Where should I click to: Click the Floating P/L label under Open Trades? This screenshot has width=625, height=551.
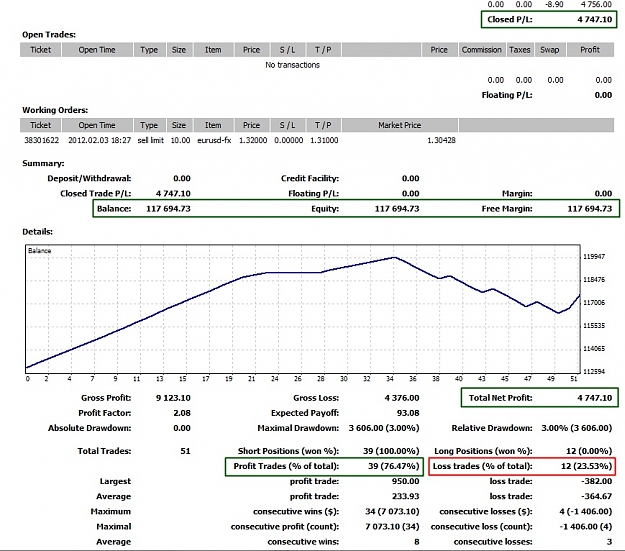pyautogui.click(x=507, y=95)
